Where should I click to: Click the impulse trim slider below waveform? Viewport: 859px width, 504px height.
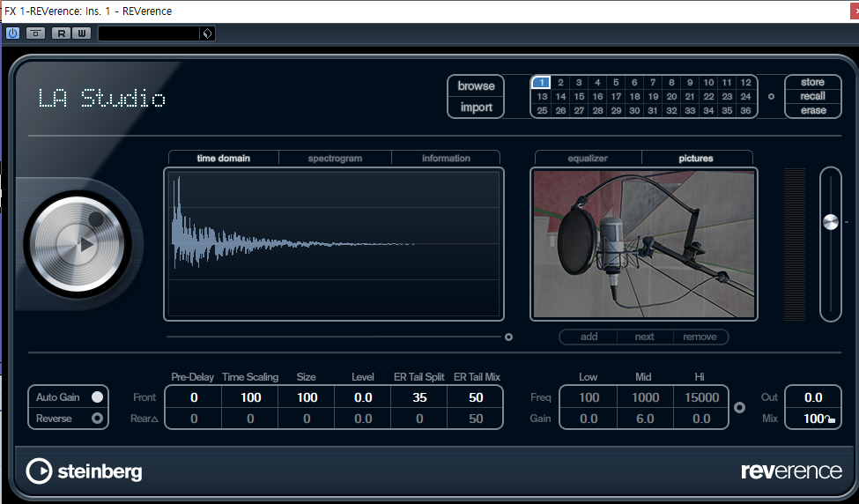pyautogui.click(x=334, y=337)
